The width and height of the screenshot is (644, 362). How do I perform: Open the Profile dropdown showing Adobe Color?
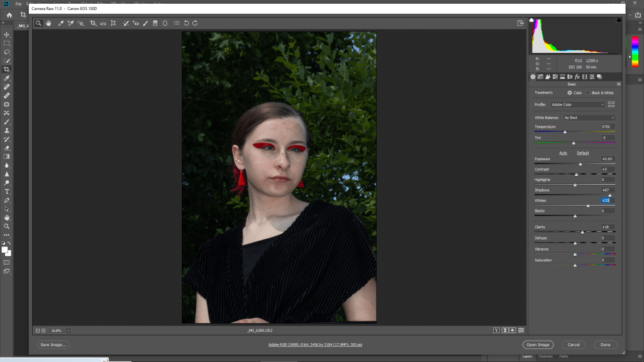[x=577, y=104]
